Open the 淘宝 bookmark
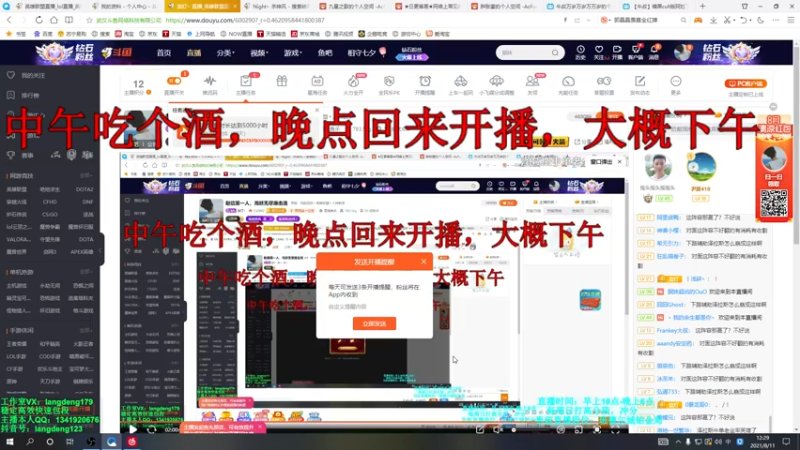 tap(125, 34)
